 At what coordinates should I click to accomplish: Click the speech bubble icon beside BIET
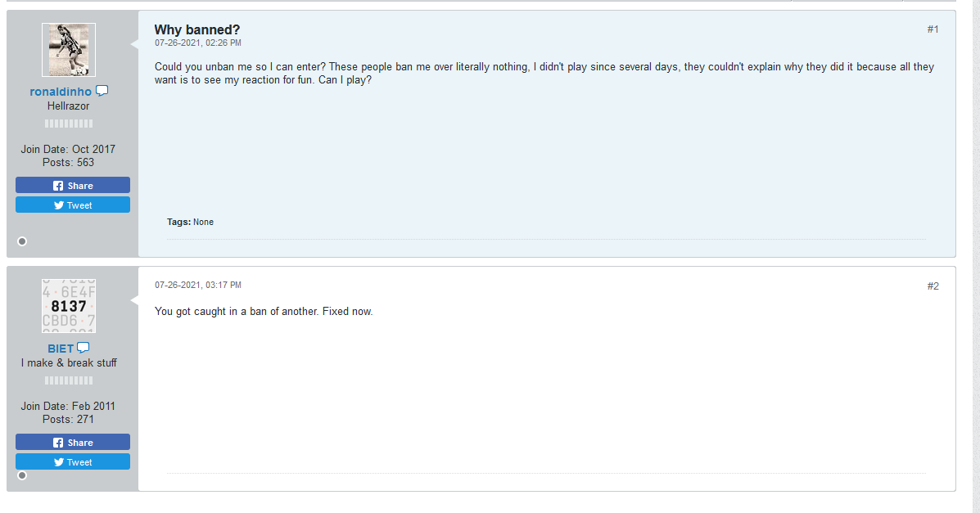83,348
